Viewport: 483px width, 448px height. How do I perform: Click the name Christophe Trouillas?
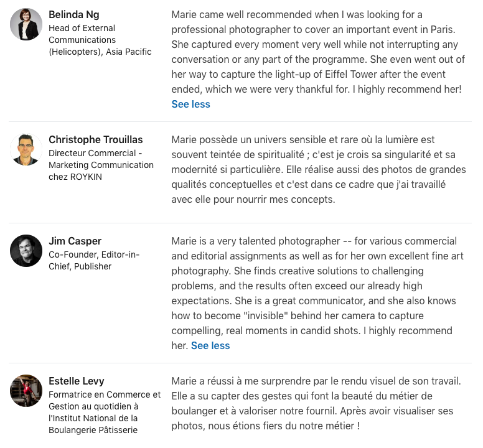(x=95, y=139)
